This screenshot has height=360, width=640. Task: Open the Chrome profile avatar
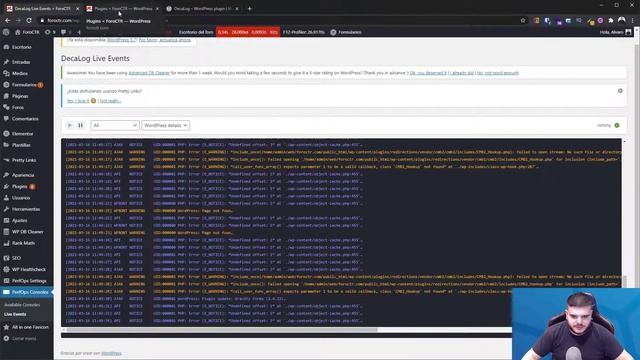tap(622, 20)
